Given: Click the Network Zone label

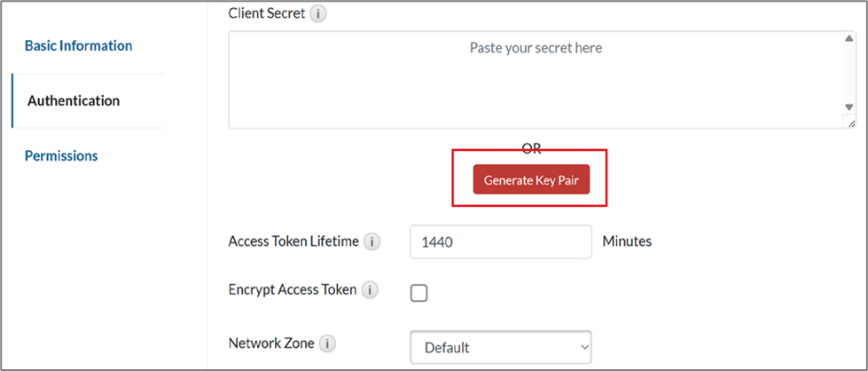Looking at the screenshot, I should (x=270, y=343).
